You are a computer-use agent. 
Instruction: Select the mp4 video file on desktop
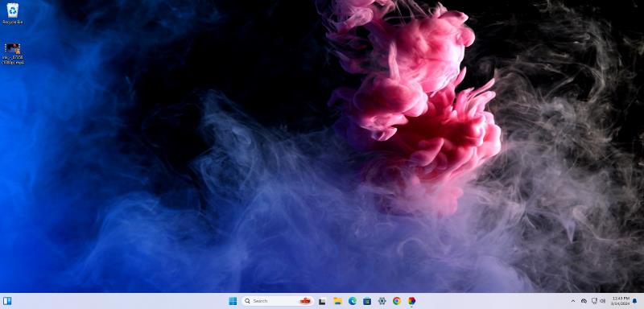coord(13,54)
